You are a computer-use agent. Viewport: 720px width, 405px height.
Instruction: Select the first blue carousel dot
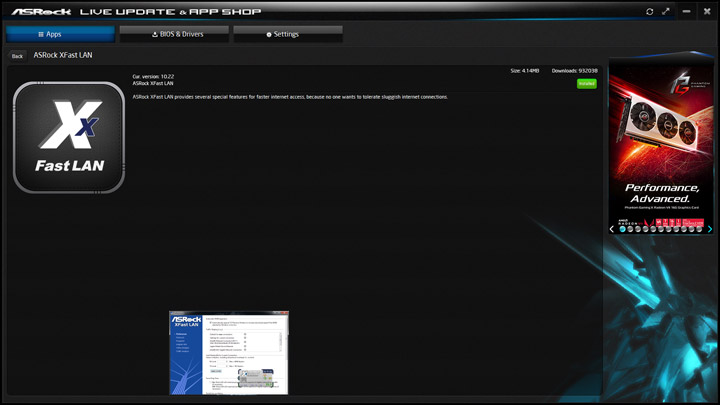623,229
